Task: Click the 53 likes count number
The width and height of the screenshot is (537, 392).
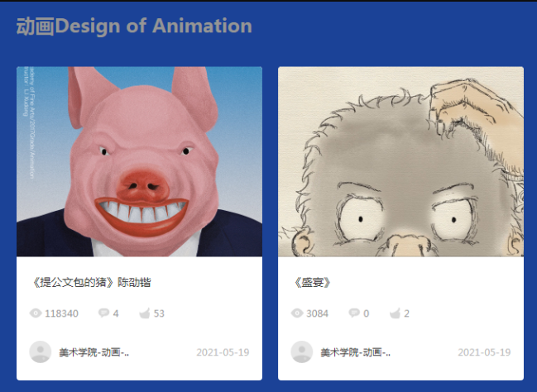Action: pyautogui.click(x=159, y=313)
